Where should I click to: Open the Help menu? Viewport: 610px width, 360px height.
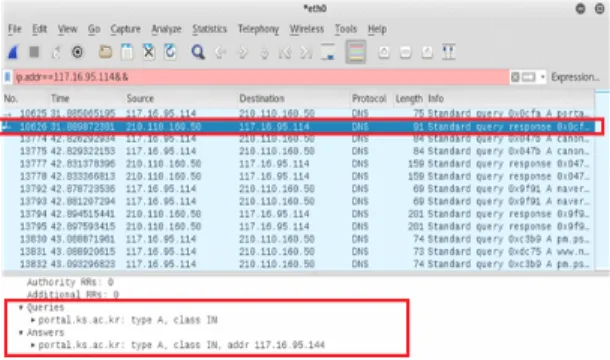377,29
